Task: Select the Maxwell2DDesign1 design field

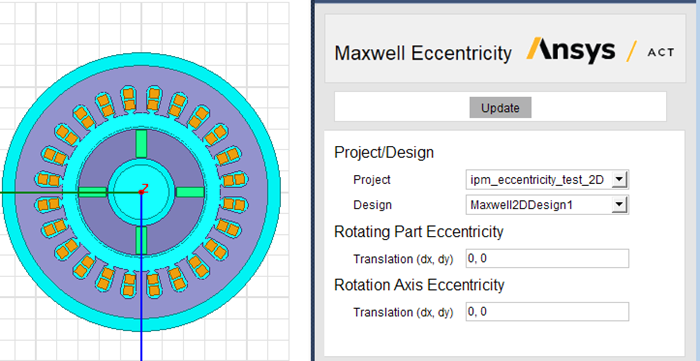Action: (547, 205)
